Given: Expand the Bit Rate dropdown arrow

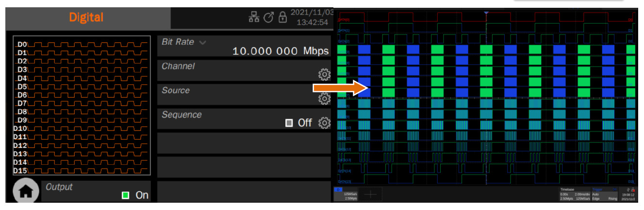Looking at the screenshot, I should pyautogui.click(x=202, y=42).
